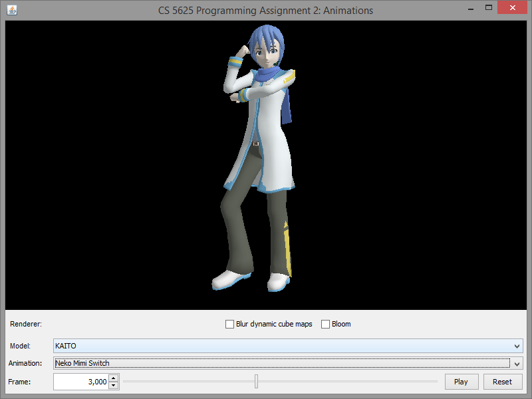This screenshot has height=399, width=532.
Task: Click the Animation dropdown arrow
Action: click(517, 364)
